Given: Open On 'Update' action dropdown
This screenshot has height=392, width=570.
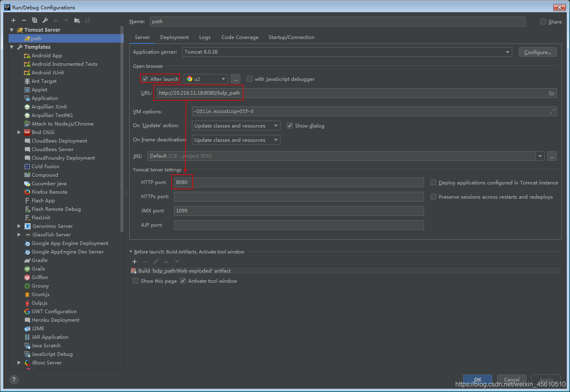Looking at the screenshot, I should [236, 126].
